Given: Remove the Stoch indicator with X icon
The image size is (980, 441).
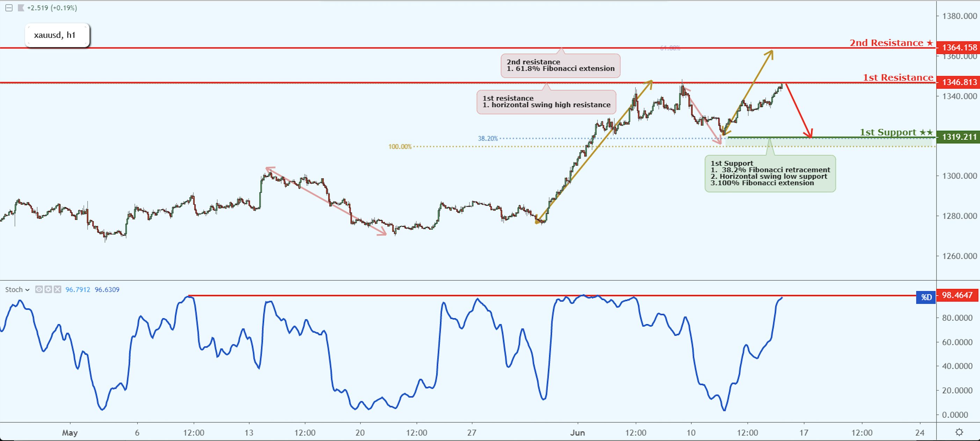Looking at the screenshot, I should 57,290.
